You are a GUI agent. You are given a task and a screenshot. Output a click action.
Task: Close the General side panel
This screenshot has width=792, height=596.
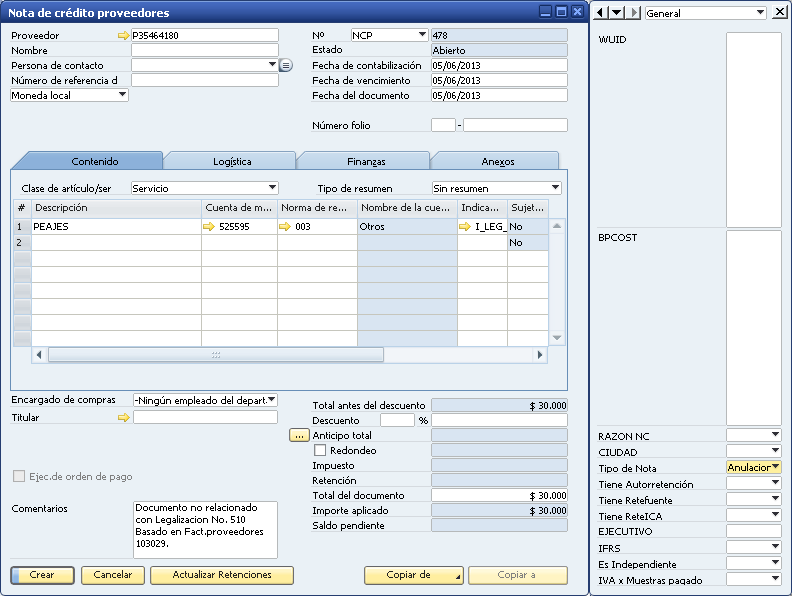pos(779,12)
